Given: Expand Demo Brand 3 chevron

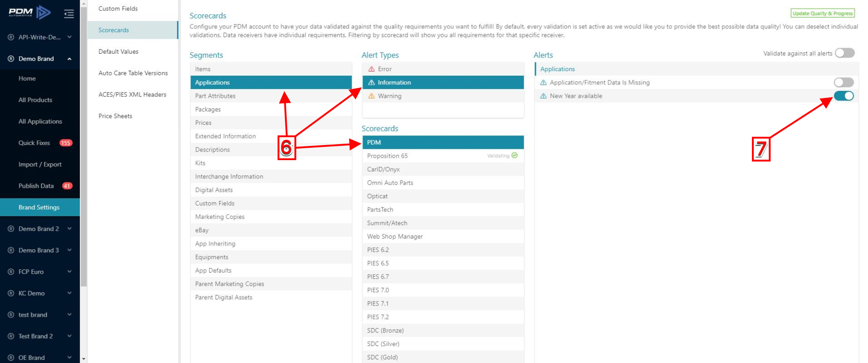Looking at the screenshot, I should [x=69, y=250].
